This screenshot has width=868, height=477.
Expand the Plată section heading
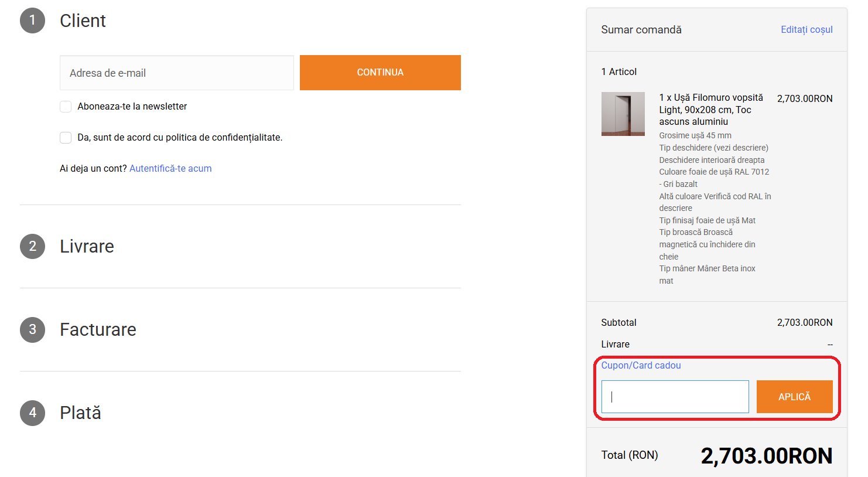click(x=80, y=413)
